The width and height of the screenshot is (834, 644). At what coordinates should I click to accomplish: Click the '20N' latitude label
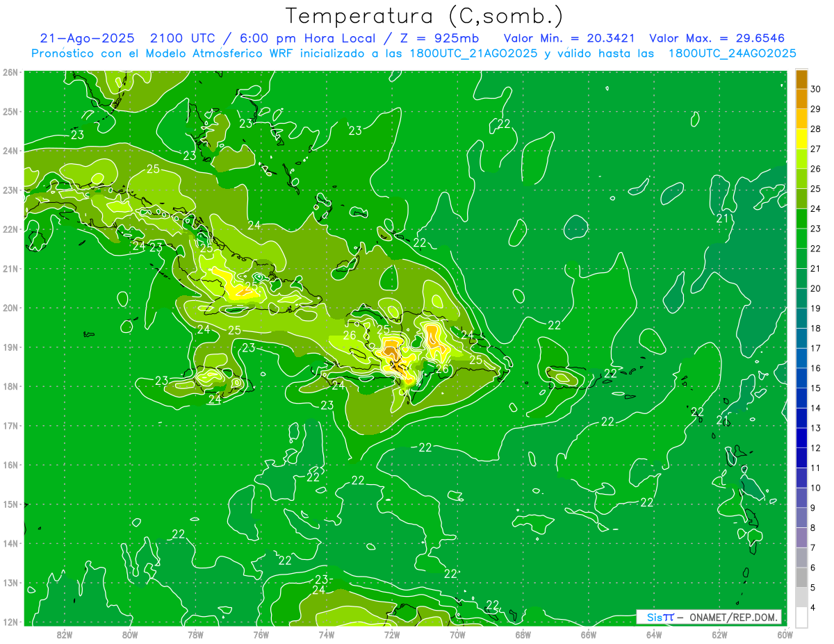coord(10,308)
